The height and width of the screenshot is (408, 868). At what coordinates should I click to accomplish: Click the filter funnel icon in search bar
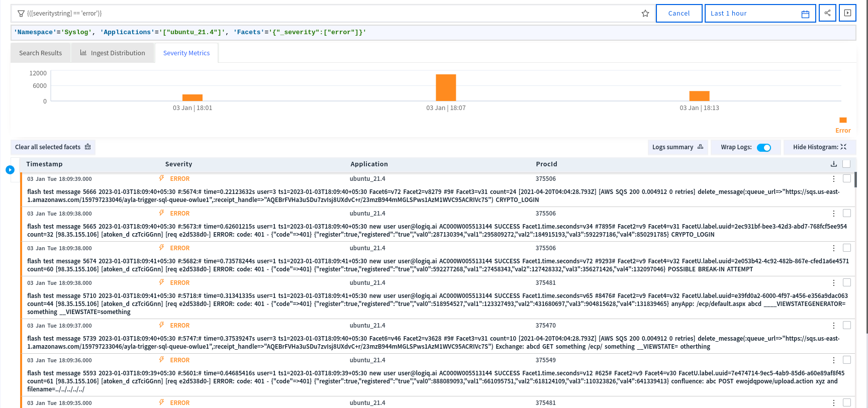coord(21,14)
